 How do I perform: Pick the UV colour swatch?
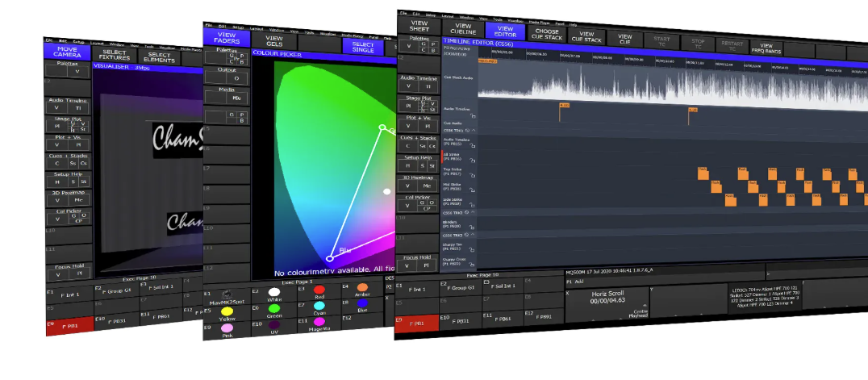tap(274, 324)
